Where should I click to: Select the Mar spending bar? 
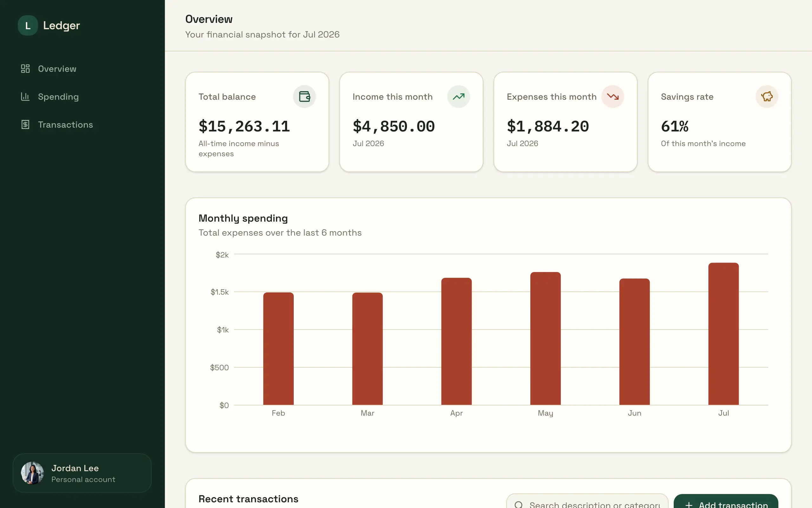(x=367, y=349)
